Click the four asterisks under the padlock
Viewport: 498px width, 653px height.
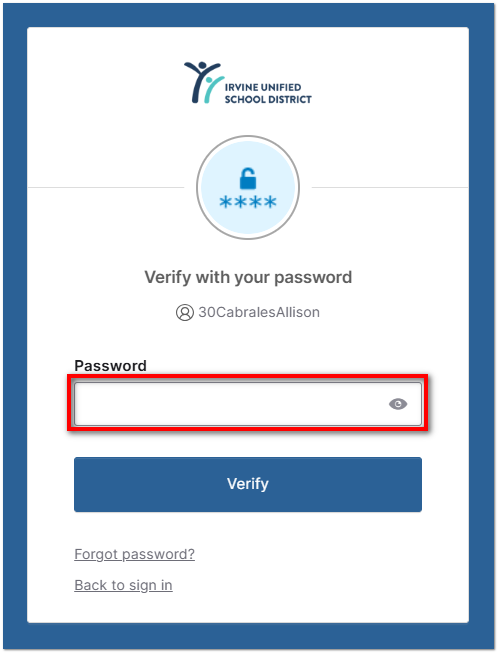pos(248,202)
